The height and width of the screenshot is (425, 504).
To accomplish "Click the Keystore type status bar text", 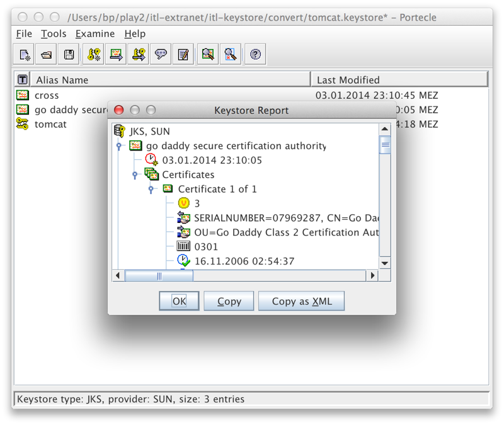I will click(x=130, y=399).
